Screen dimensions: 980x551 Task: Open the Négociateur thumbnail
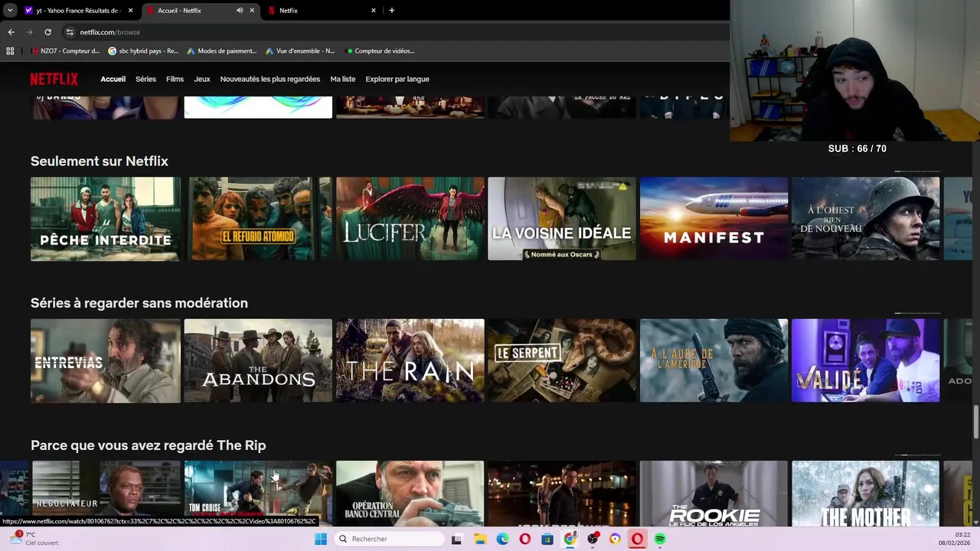[x=106, y=494]
